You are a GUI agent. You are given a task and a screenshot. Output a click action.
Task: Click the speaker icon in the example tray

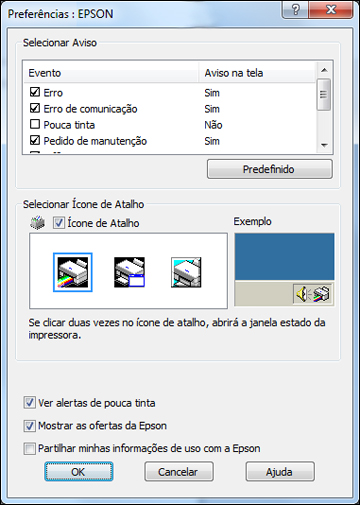[302, 294]
